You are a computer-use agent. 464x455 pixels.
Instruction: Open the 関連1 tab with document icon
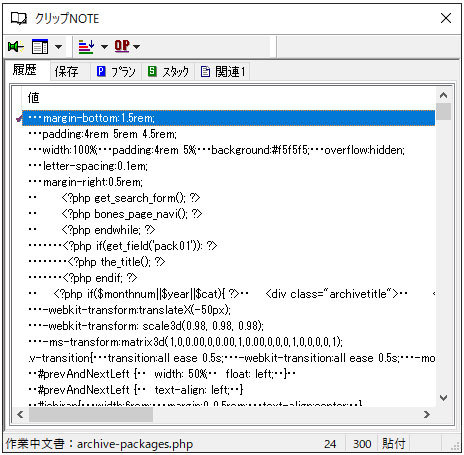coord(223,71)
